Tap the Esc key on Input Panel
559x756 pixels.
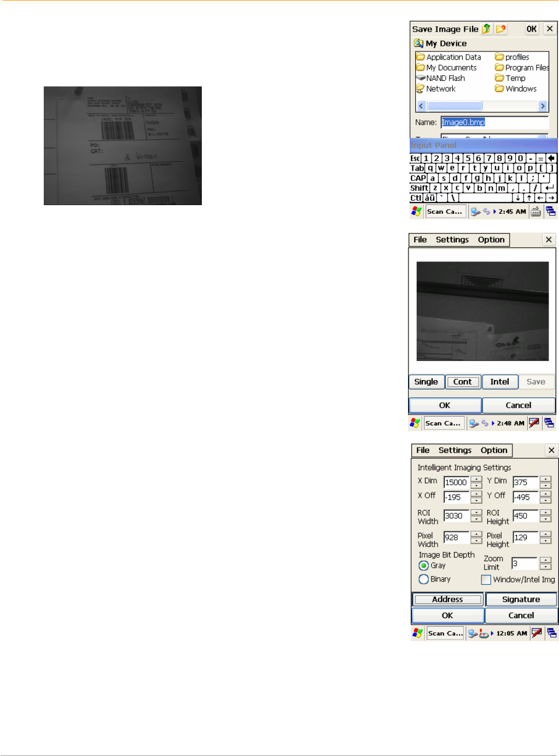point(415,158)
